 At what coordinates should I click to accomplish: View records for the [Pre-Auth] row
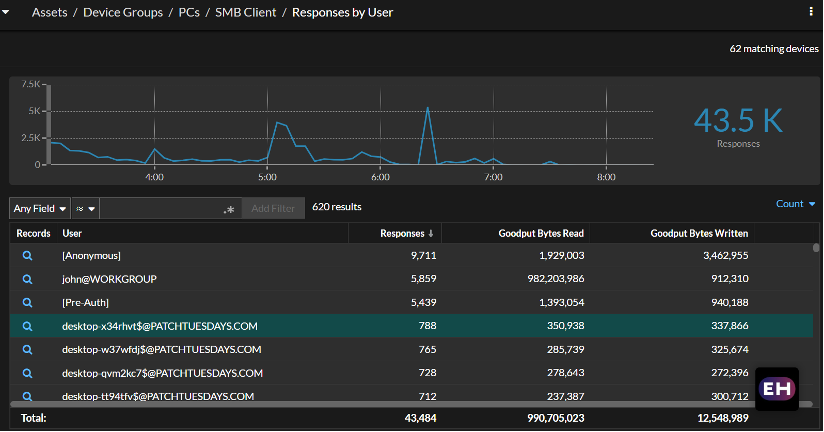click(28, 302)
